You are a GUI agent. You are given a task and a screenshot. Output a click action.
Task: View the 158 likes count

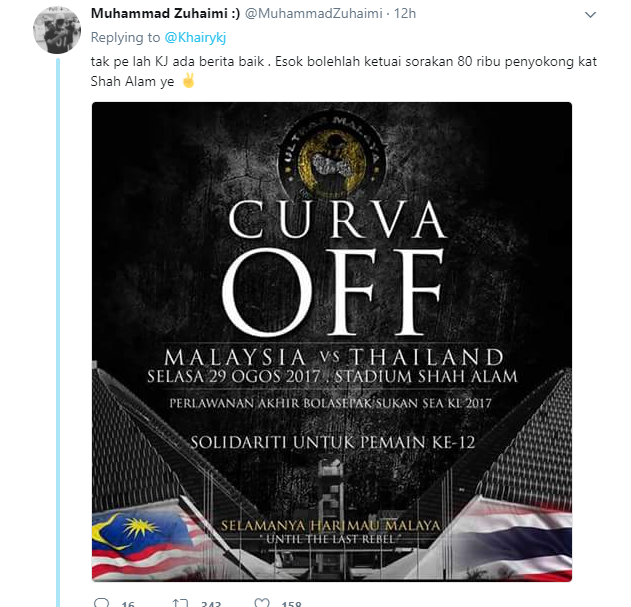292,603
